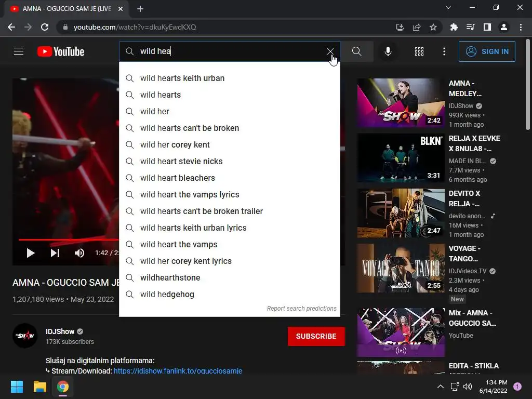The height and width of the screenshot is (399, 532).
Task: Mute the video with speaker icon
Action: tap(79, 253)
